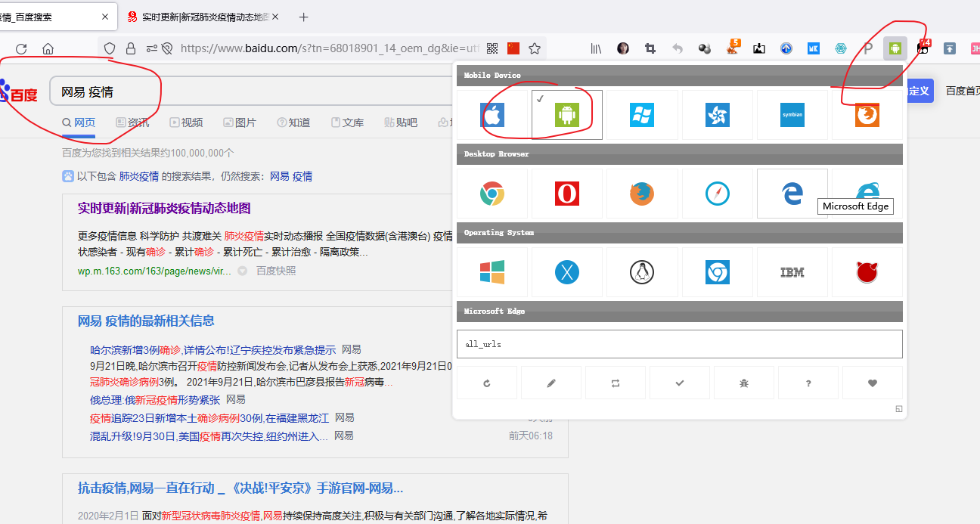Click the gray P extension icon

tap(868, 48)
